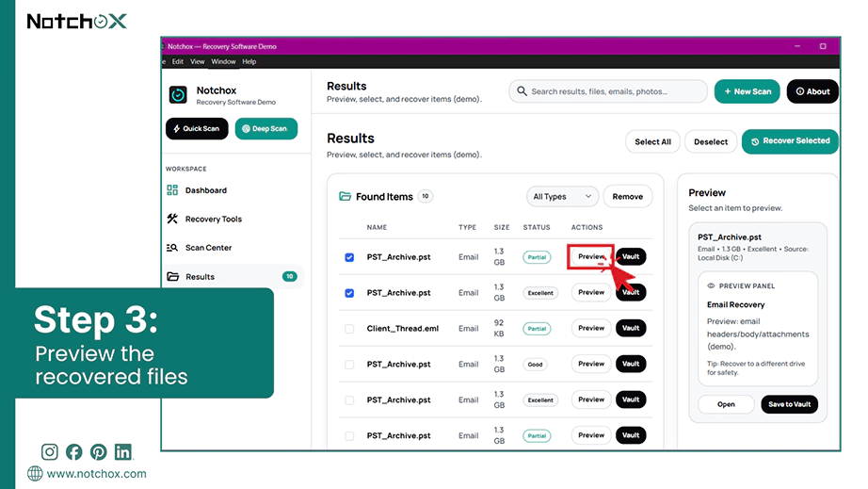Click Vault on last visible PST_Archive row

tap(631, 435)
